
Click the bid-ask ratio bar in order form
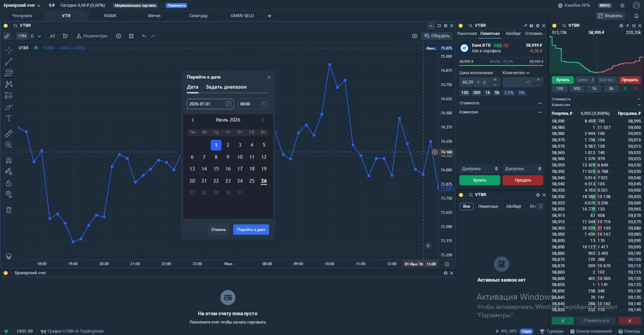click(501, 65)
